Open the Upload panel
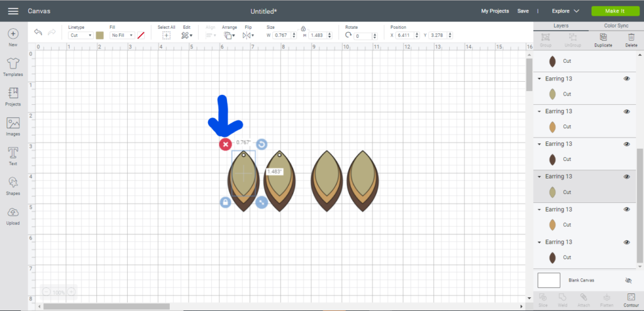Viewport: 644px width, 311px height. pos(13,216)
